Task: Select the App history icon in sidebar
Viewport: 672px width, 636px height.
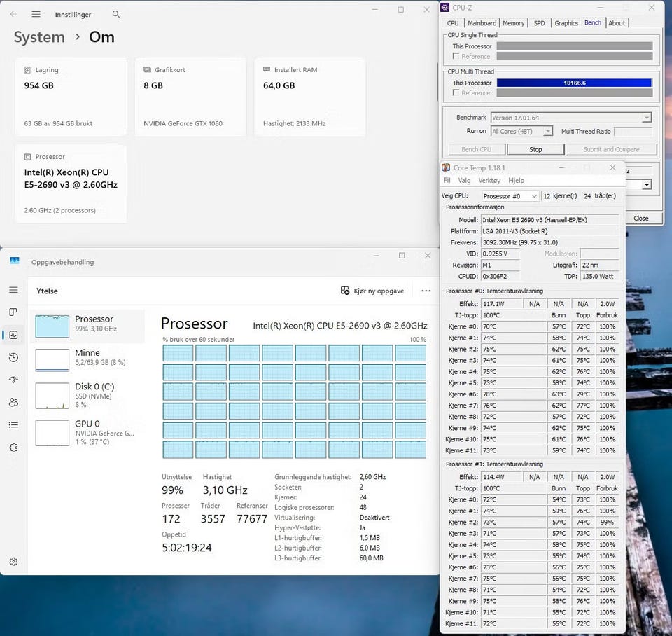Action: 14,357
